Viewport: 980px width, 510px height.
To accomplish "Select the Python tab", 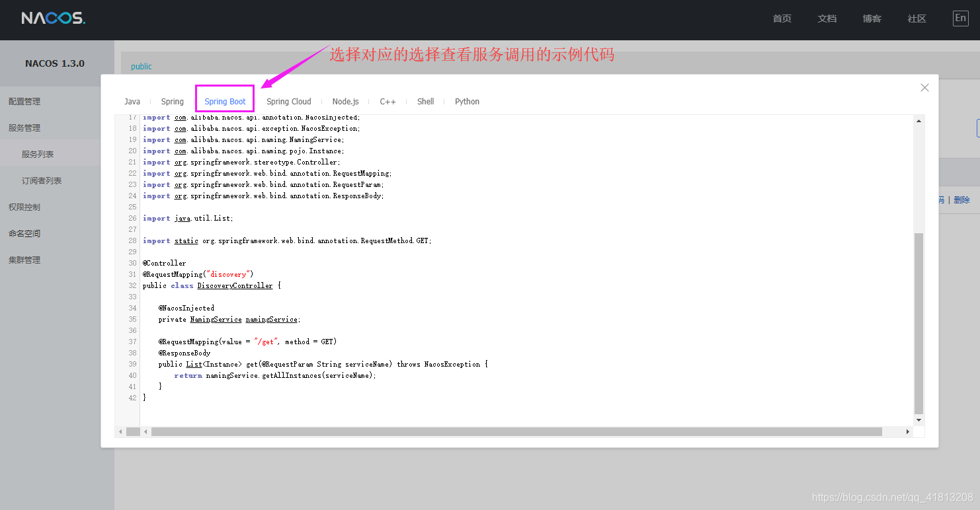I will click(467, 102).
